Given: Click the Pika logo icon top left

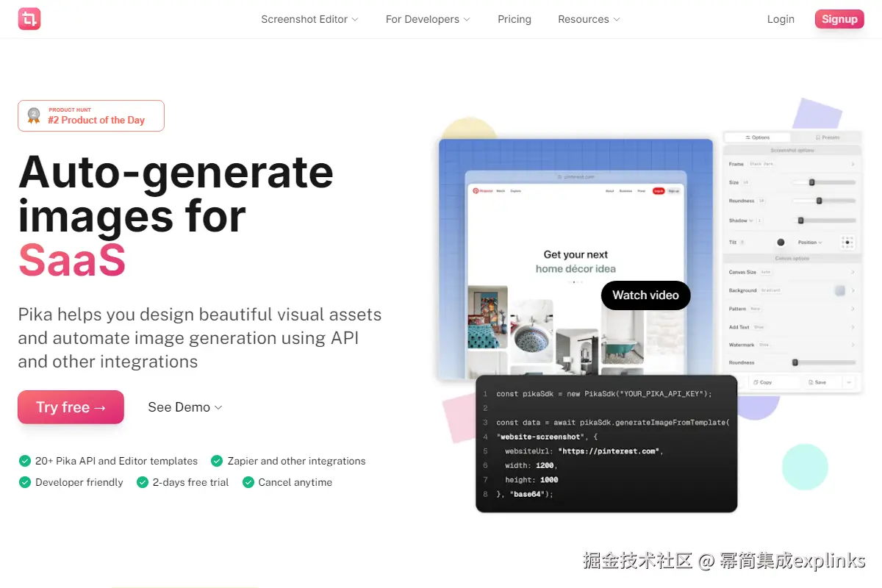Looking at the screenshot, I should tap(29, 18).
